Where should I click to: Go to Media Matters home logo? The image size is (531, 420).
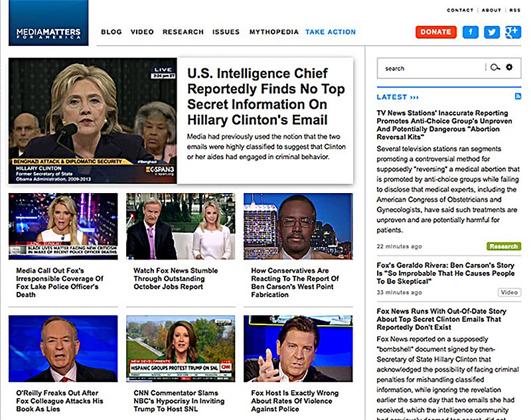point(48,23)
